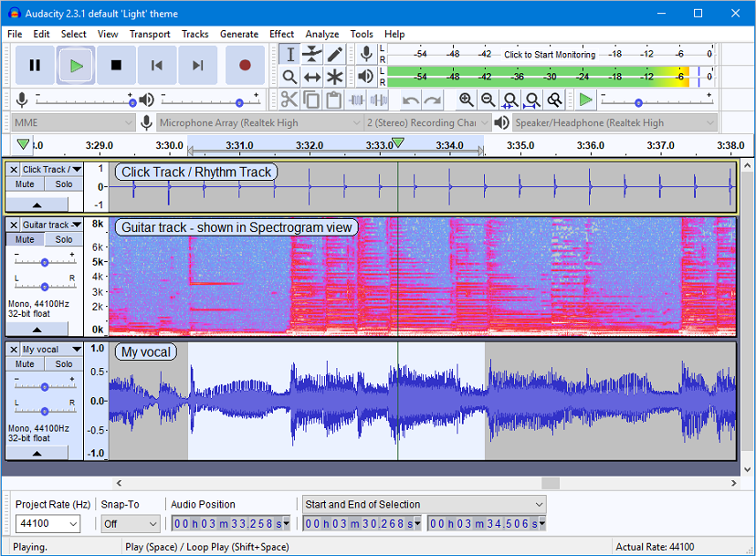
Task: Mute the Click Track
Action: point(23,184)
